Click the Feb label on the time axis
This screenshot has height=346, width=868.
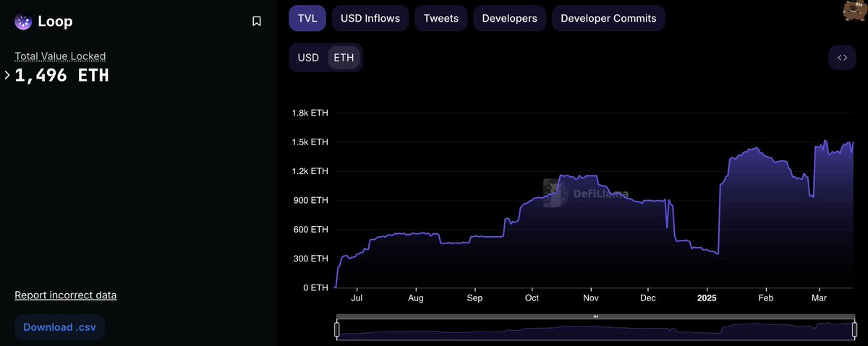point(765,298)
